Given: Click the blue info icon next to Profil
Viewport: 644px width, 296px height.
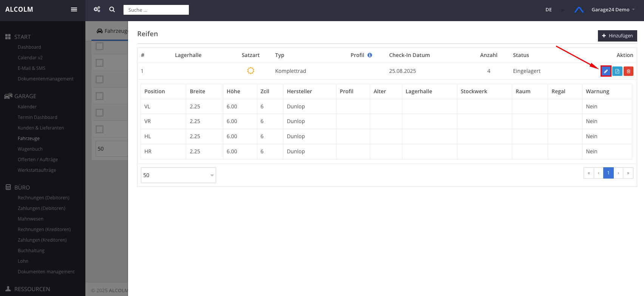Looking at the screenshot, I should (370, 55).
